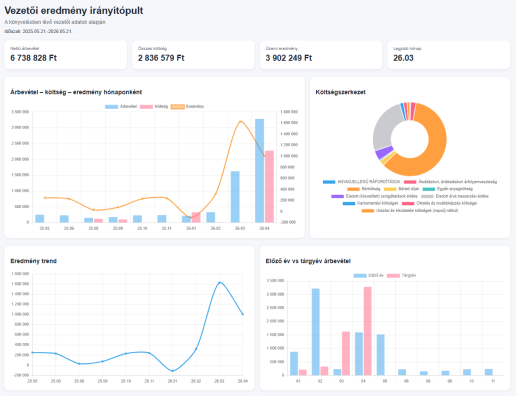Image resolution: width=516 pixels, height=396 pixels.
Task: Toggle the Előző év series legend item
Action: coord(368,276)
